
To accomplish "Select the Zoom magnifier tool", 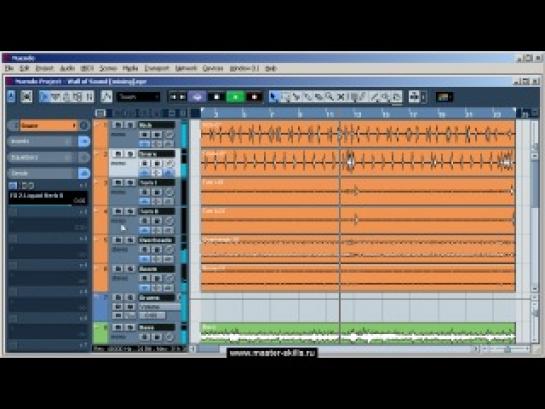I will tap(330, 97).
